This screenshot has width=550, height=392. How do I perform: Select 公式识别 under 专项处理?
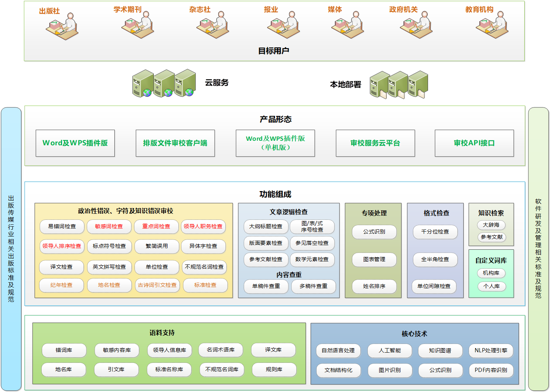pos(374,232)
